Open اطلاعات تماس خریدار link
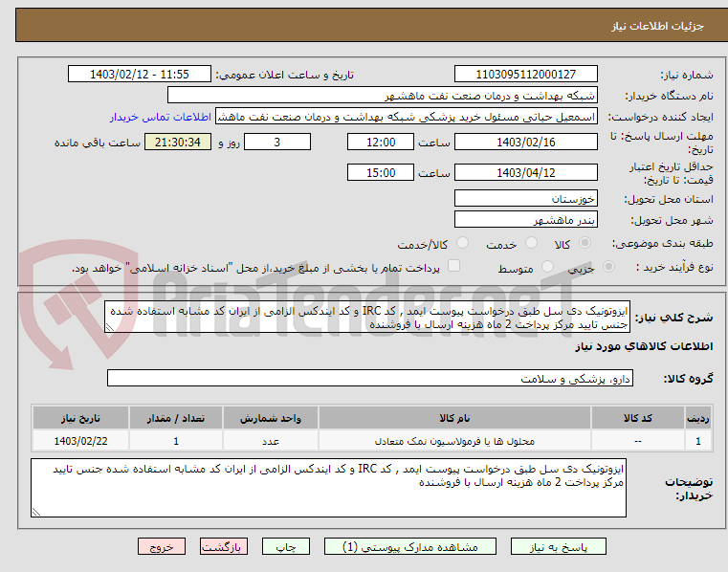 pos(161,117)
